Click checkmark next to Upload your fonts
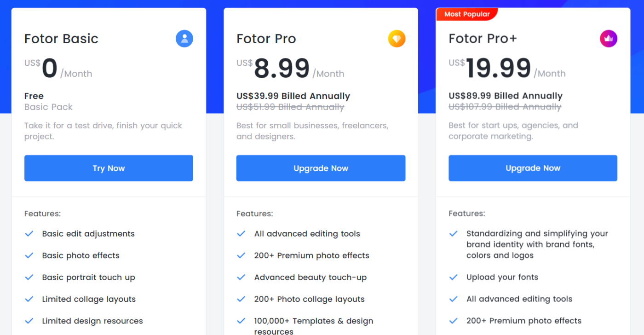This screenshot has height=335, width=644. (x=453, y=277)
